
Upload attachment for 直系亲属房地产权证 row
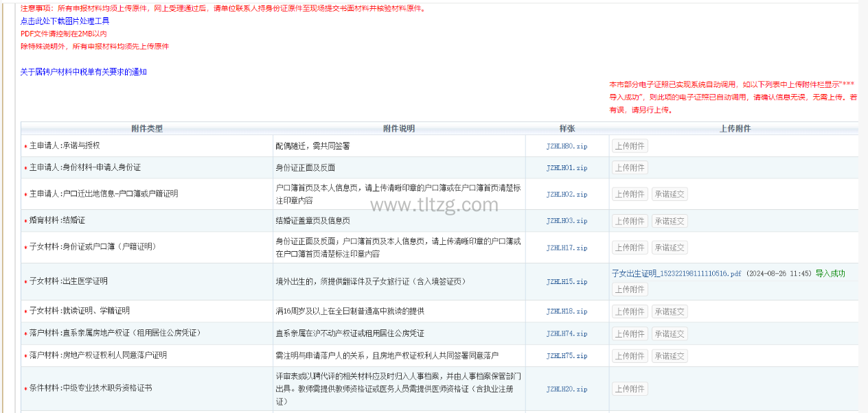pos(630,334)
